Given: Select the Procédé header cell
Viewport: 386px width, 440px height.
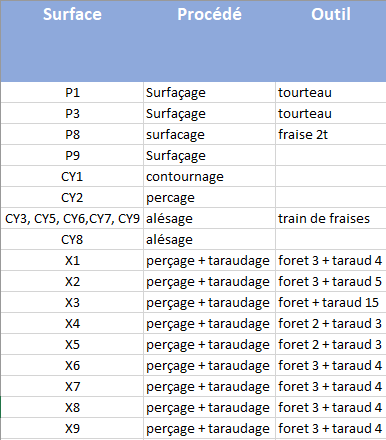Looking at the screenshot, I should [x=209, y=41].
